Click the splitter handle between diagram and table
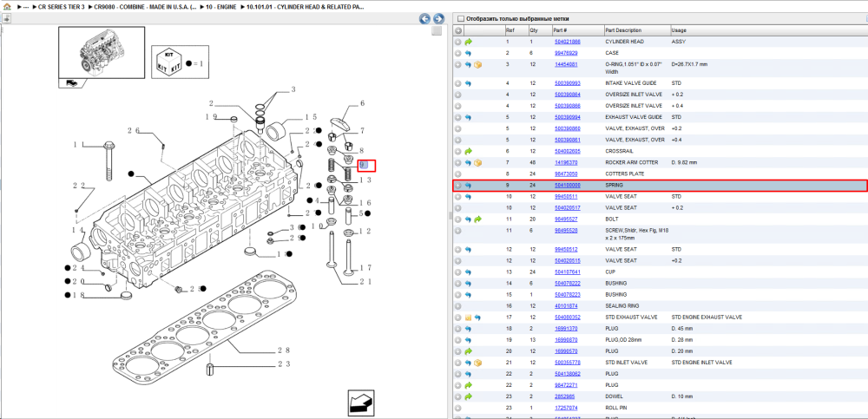Image resolution: width=868 pixels, height=419 pixels. 450,215
